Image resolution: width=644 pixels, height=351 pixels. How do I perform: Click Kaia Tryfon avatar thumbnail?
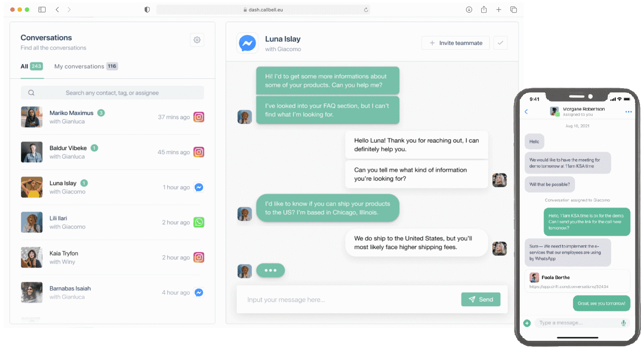[32, 257]
